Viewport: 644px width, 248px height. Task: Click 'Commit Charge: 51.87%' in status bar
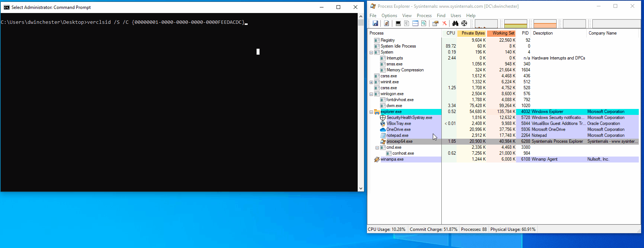pyautogui.click(x=434, y=229)
